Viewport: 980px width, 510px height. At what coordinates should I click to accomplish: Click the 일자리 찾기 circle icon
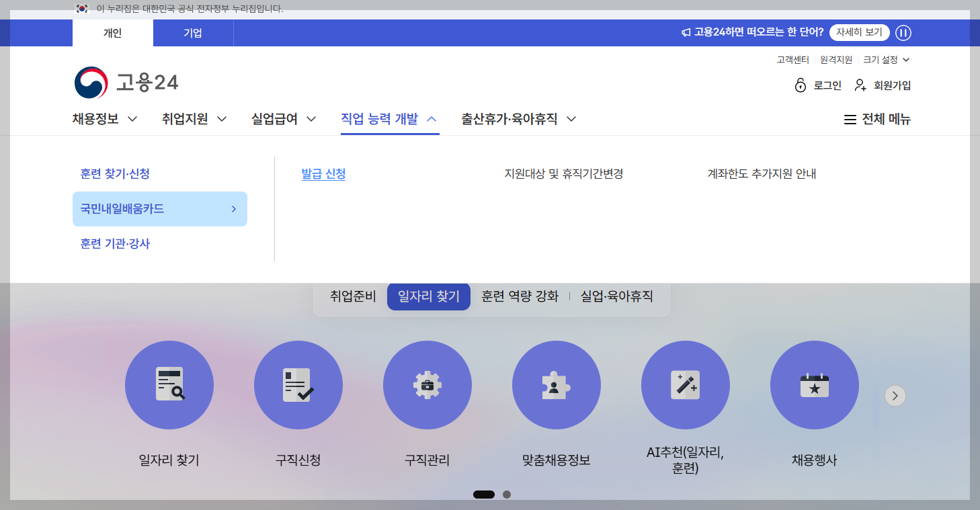(169, 385)
